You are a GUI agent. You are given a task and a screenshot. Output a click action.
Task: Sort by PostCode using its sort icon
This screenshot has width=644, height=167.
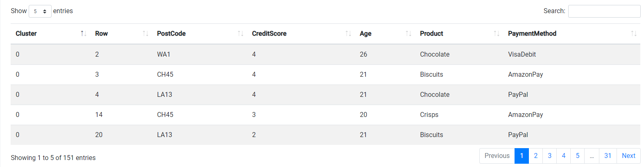pos(240,34)
